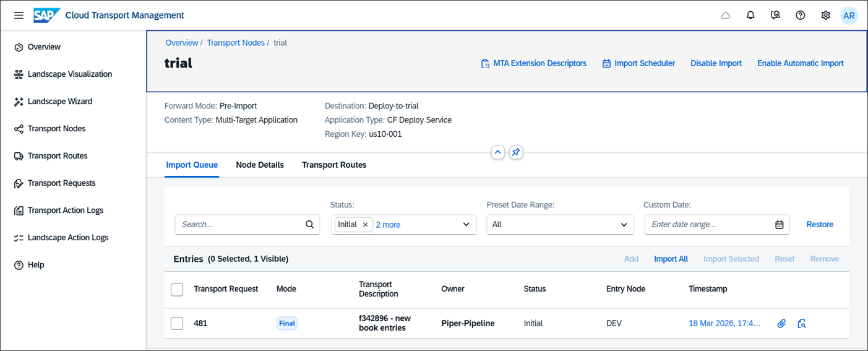The height and width of the screenshot is (351, 868).
Task: Click the Timestamp column header
Action: (x=708, y=289)
